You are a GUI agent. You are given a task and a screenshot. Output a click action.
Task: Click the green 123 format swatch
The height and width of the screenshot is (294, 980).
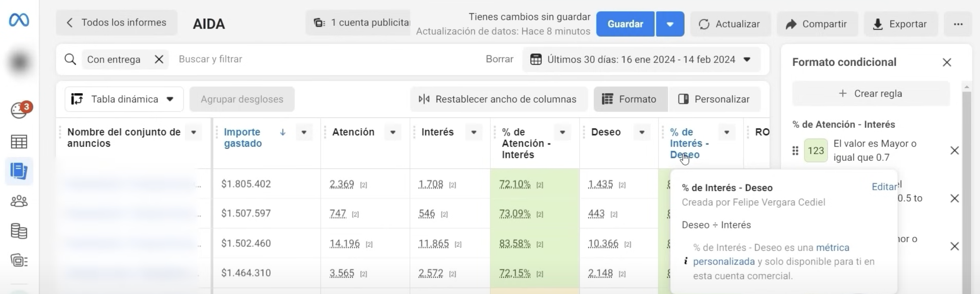tap(816, 151)
